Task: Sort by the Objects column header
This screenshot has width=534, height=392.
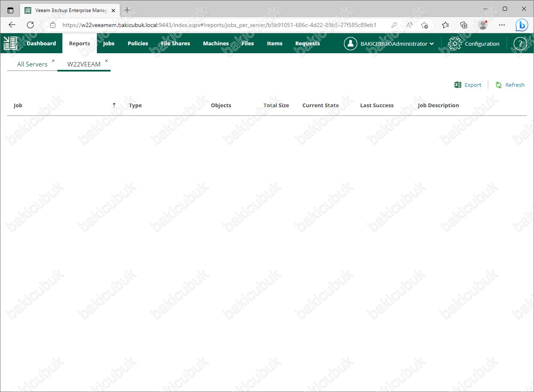Action: pyautogui.click(x=221, y=105)
